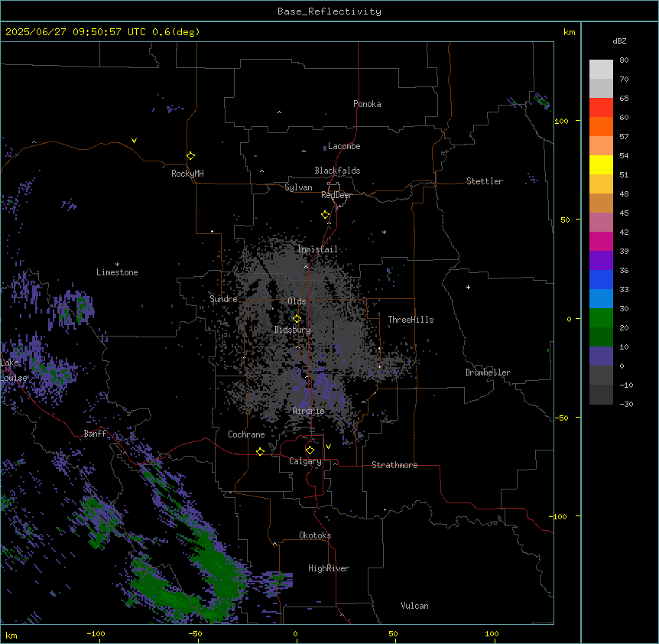Click the Sundre town label

223,299
